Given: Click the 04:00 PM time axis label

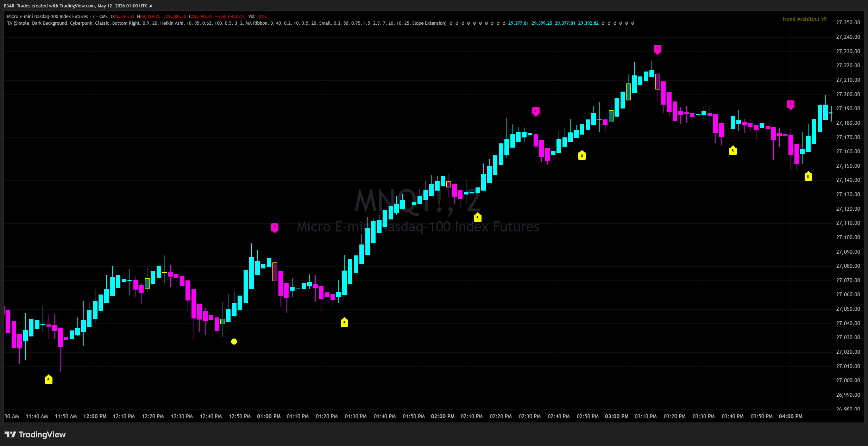Looking at the screenshot, I should click(x=791, y=416).
